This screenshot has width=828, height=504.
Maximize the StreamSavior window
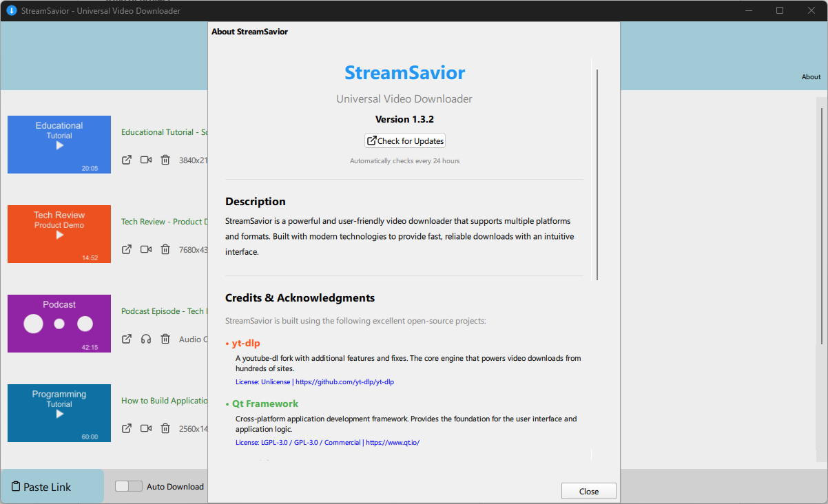pos(780,10)
